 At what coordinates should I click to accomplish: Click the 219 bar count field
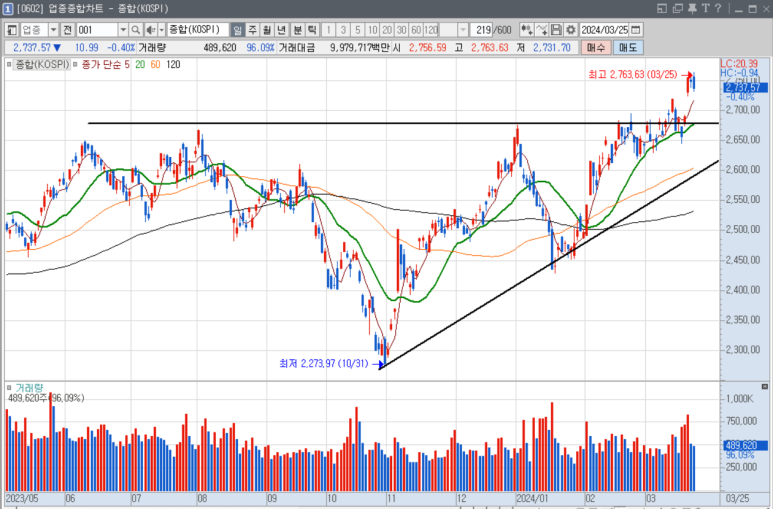[481, 30]
